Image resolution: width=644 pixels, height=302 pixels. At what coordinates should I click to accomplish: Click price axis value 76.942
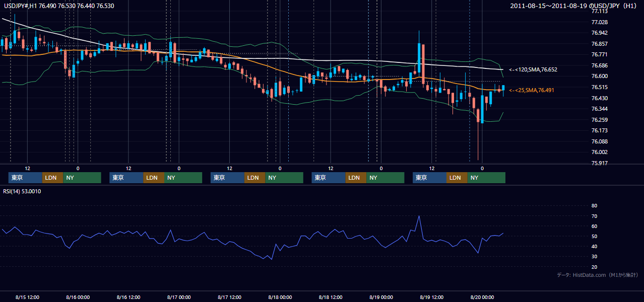pyautogui.click(x=599, y=33)
